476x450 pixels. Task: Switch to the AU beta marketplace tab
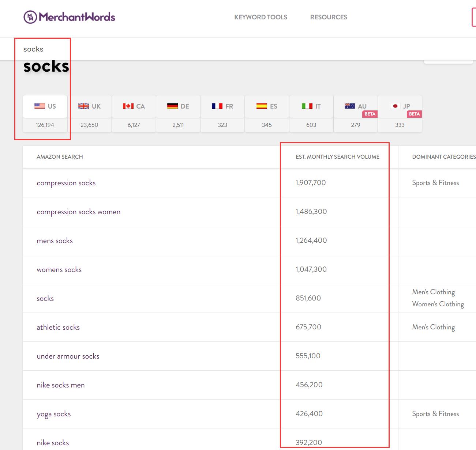point(356,106)
